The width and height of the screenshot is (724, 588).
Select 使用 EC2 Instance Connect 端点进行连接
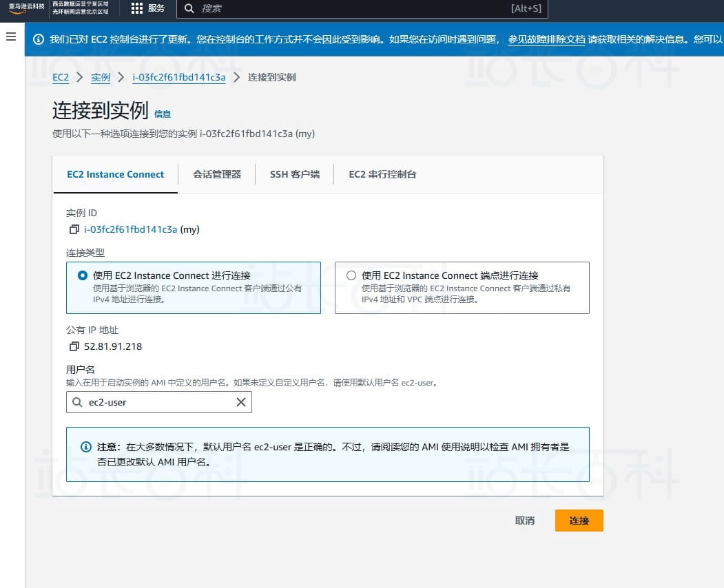[351, 275]
